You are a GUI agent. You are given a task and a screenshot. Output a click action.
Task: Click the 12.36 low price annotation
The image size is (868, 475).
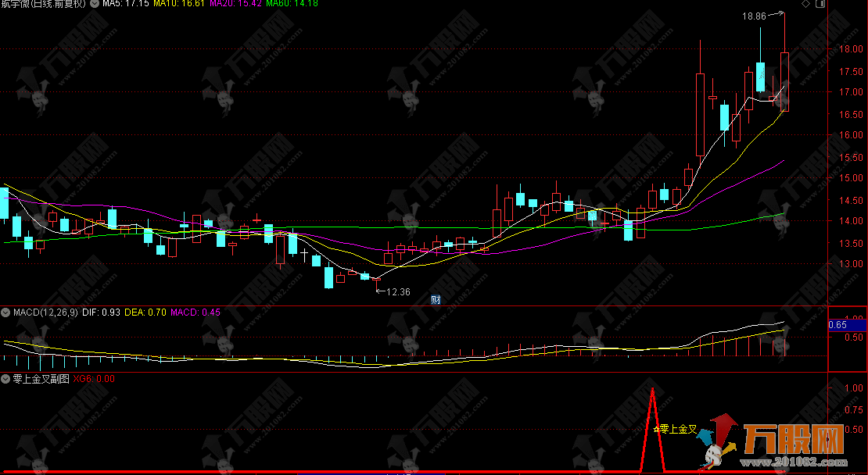pos(398,292)
